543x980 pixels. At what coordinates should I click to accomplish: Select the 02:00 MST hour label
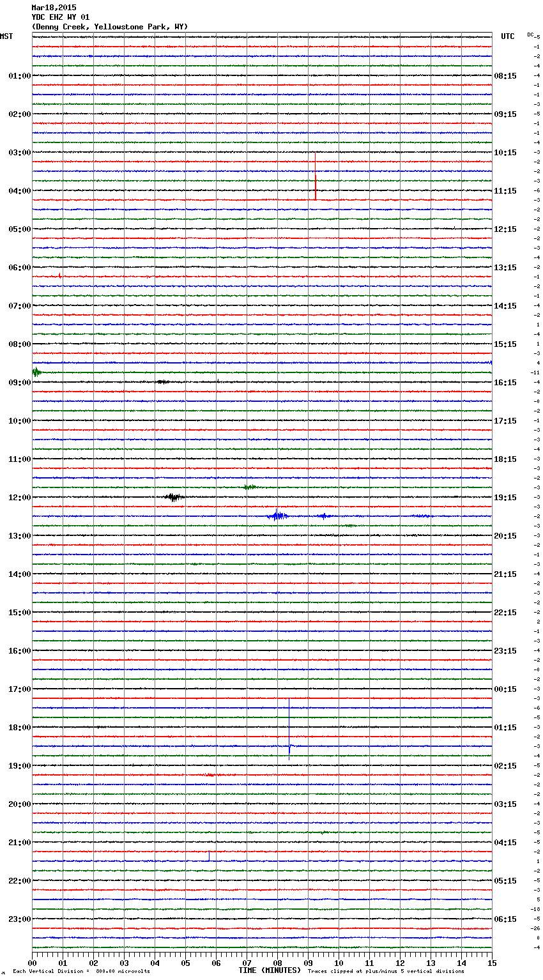point(20,114)
